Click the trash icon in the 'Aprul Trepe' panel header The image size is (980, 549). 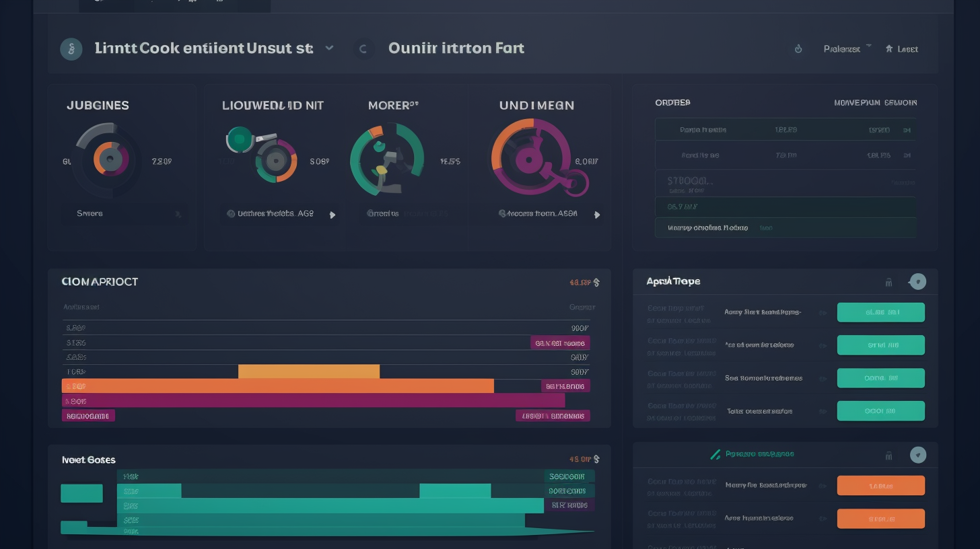(x=888, y=283)
